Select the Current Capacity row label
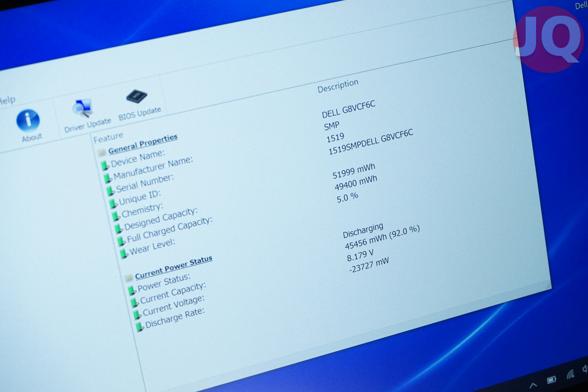Image resolution: width=588 pixels, height=392 pixels. click(x=173, y=293)
